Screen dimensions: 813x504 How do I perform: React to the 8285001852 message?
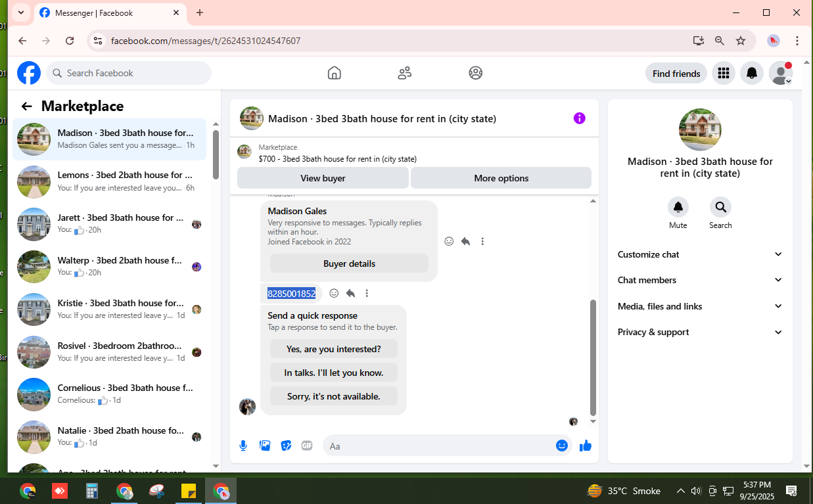click(334, 293)
